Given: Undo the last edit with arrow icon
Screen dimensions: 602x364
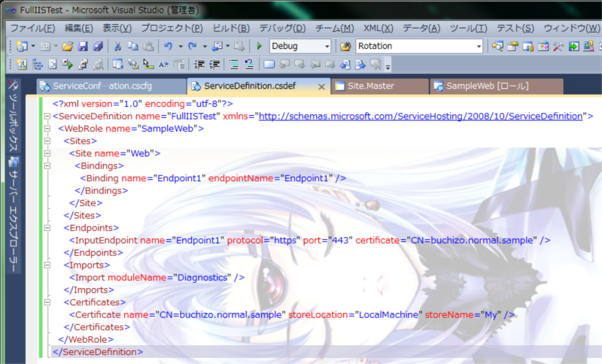Looking at the screenshot, I should point(168,47).
